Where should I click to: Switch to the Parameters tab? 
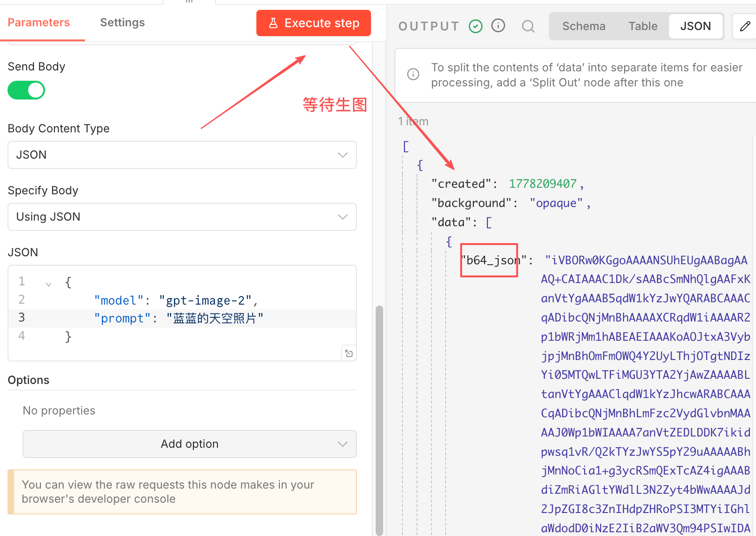point(39,23)
